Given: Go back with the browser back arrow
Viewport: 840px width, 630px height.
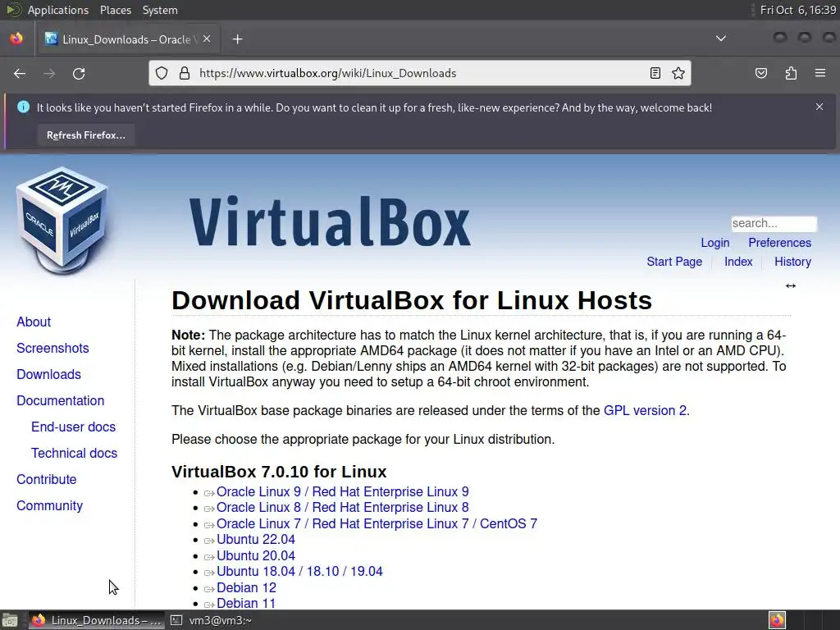Looking at the screenshot, I should (x=20, y=73).
